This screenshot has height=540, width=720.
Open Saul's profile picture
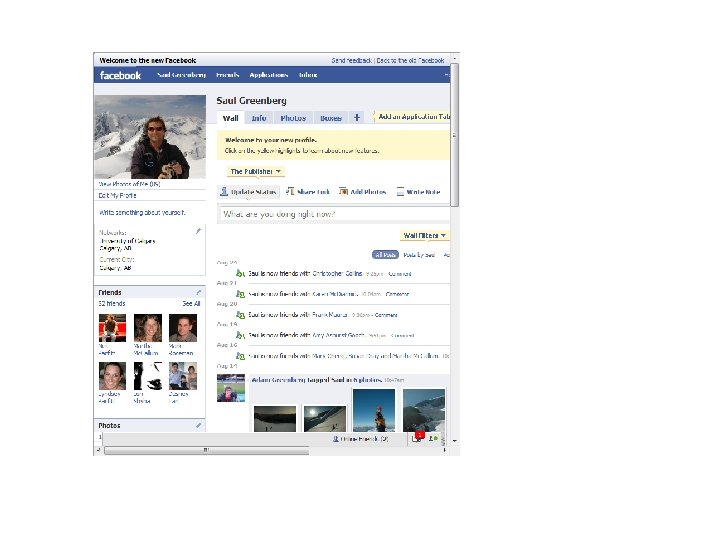click(150, 137)
